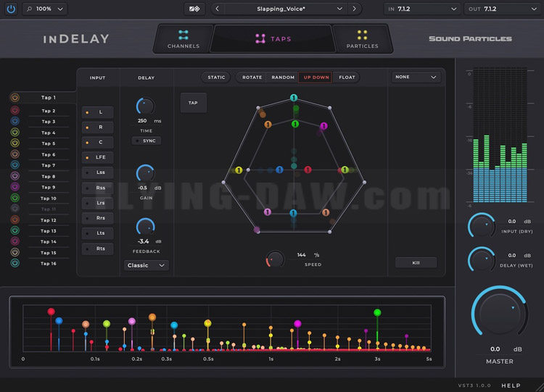This screenshot has width=544, height=392.
Task: Toggle power for Tap 3
Action: [15, 121]
